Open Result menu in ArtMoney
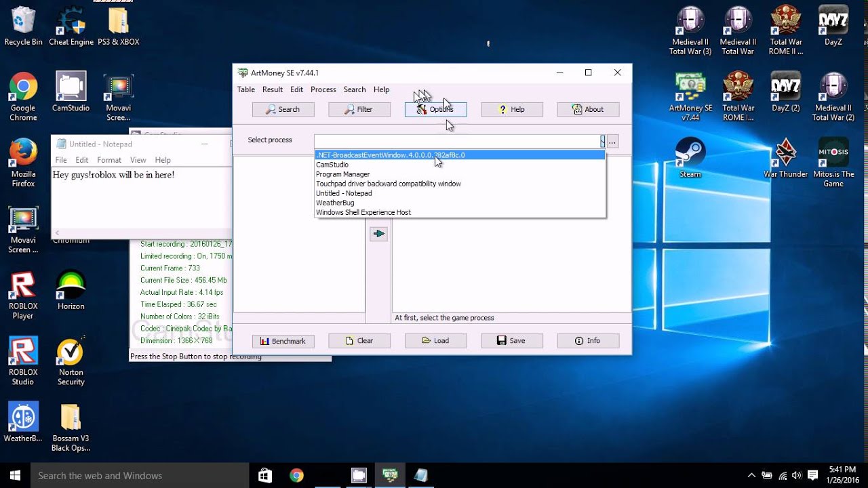Screen dimensions: 868x488 [x=273, y=89]
